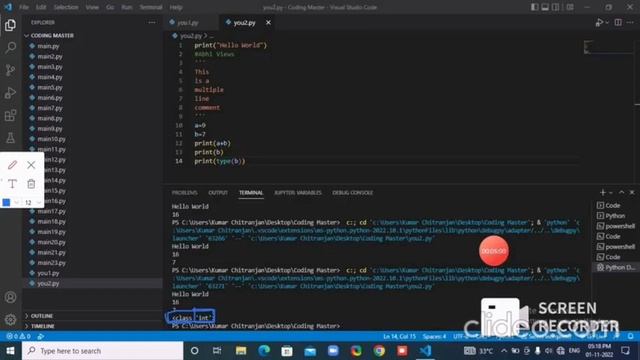Click Ln 14, Col 15 in status bar

[399, 337]
